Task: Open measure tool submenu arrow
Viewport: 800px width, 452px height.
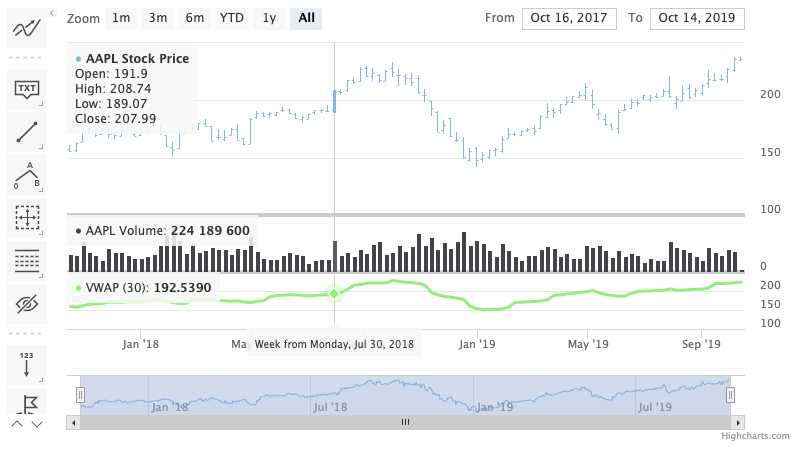Action: pos(41,233)
